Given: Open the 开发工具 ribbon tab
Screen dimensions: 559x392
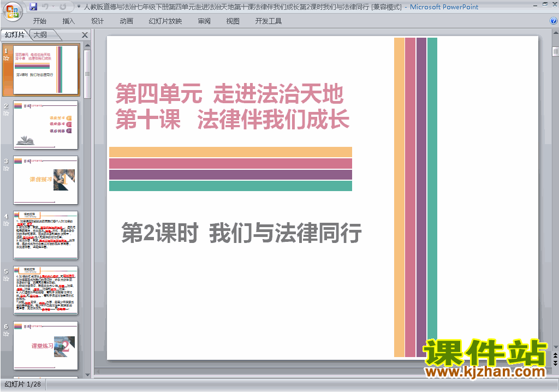Looking at the screenshot, I should (269, 21).
